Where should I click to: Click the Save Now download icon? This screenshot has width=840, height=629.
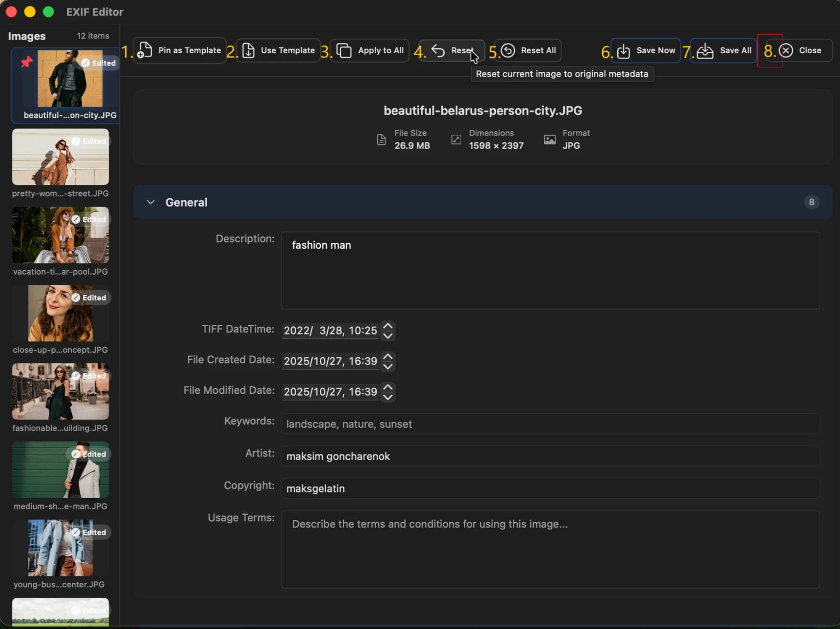coord(624,51)
